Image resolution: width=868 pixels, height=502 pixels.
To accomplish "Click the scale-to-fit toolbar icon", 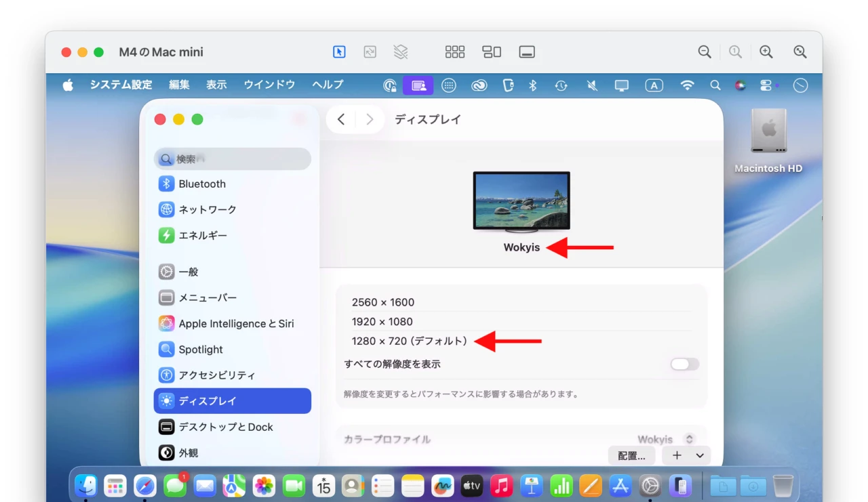I will click(x=370, y=51).
